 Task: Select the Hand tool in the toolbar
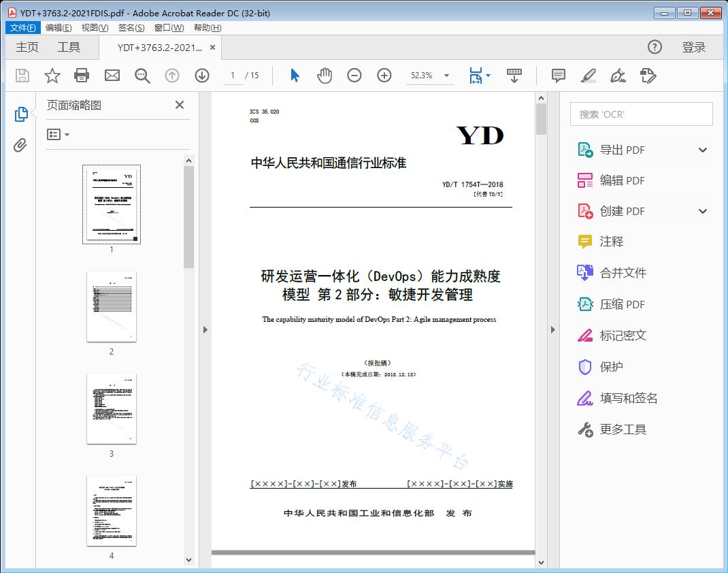click(325, 76)
